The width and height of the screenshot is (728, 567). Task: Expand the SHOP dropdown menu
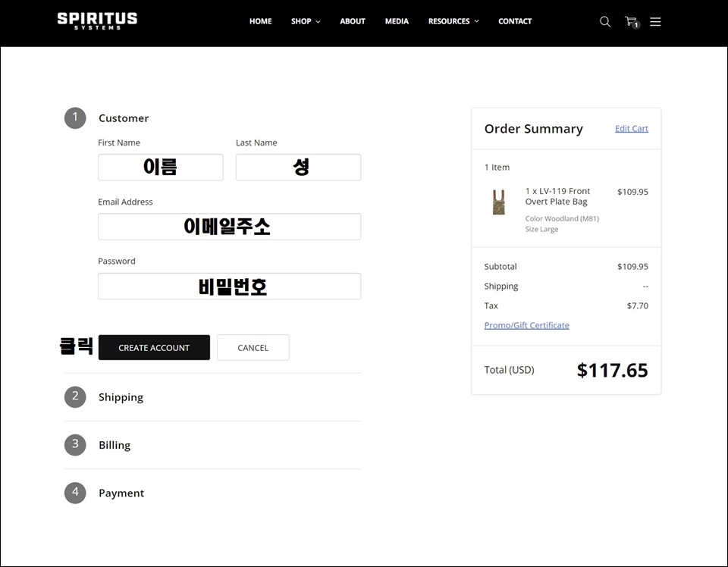coord(306,21)
